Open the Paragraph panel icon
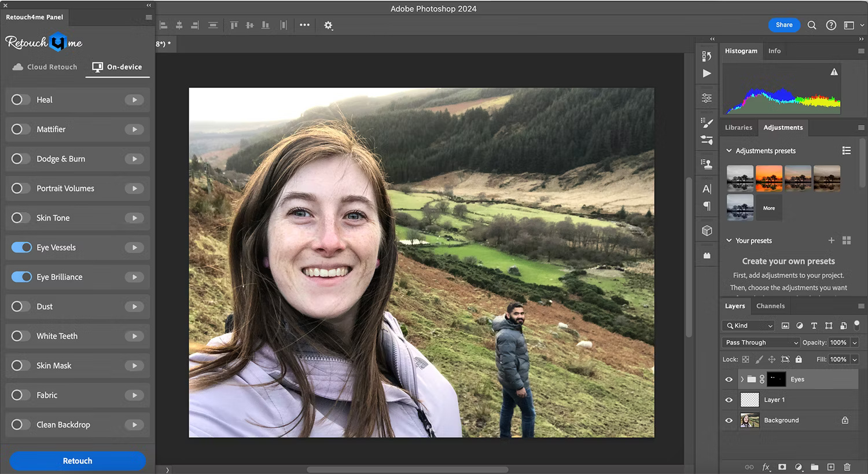This screenshot has height=474, width=868. click(x=706, y=206)
